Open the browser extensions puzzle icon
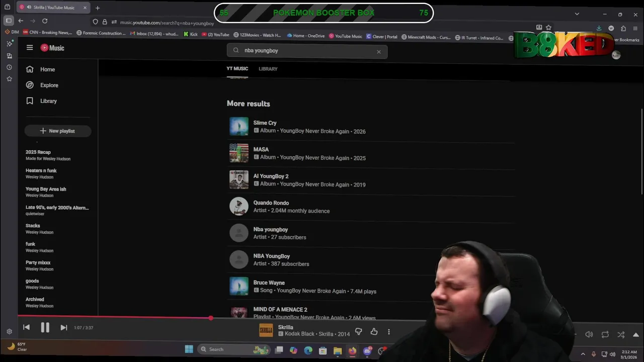This screenshot has width=644, height=362. pos(623,28)
